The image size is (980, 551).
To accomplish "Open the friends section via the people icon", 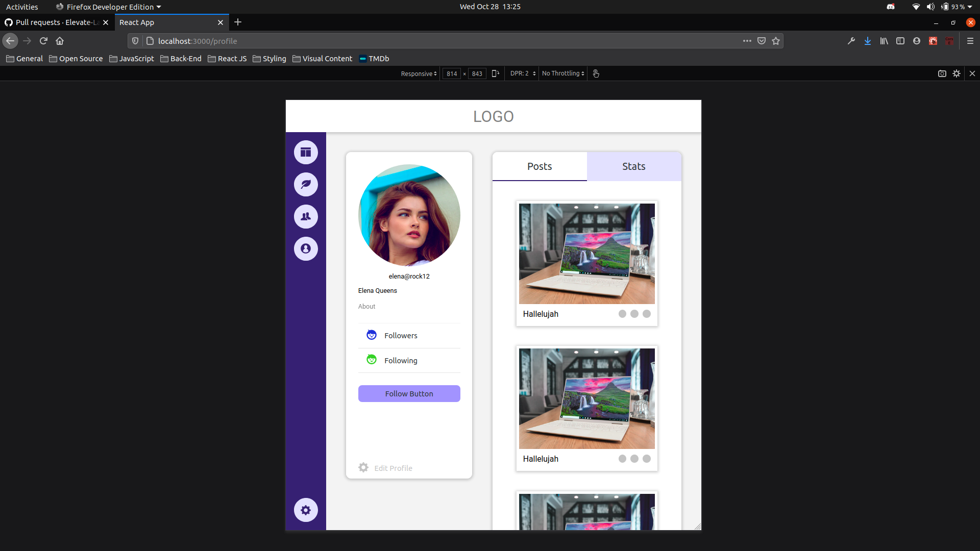I will [306, 216].
